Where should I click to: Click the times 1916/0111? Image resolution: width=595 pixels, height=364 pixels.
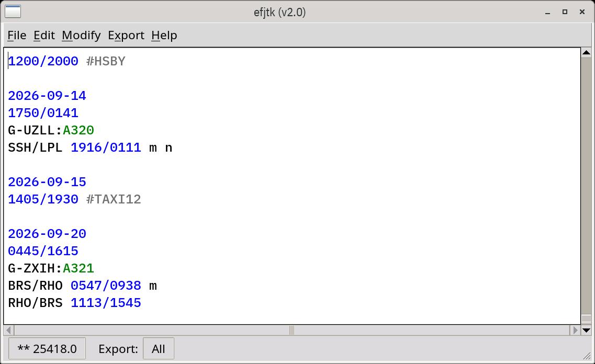point(106,147)
